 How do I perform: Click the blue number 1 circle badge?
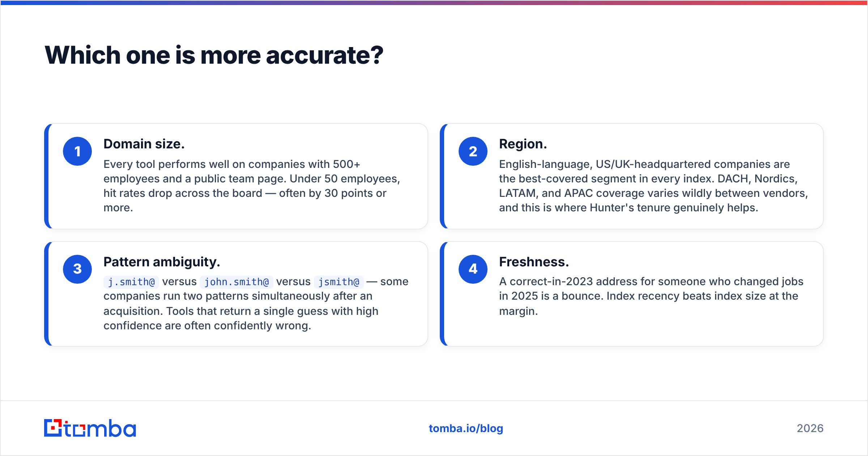[77, 151]
